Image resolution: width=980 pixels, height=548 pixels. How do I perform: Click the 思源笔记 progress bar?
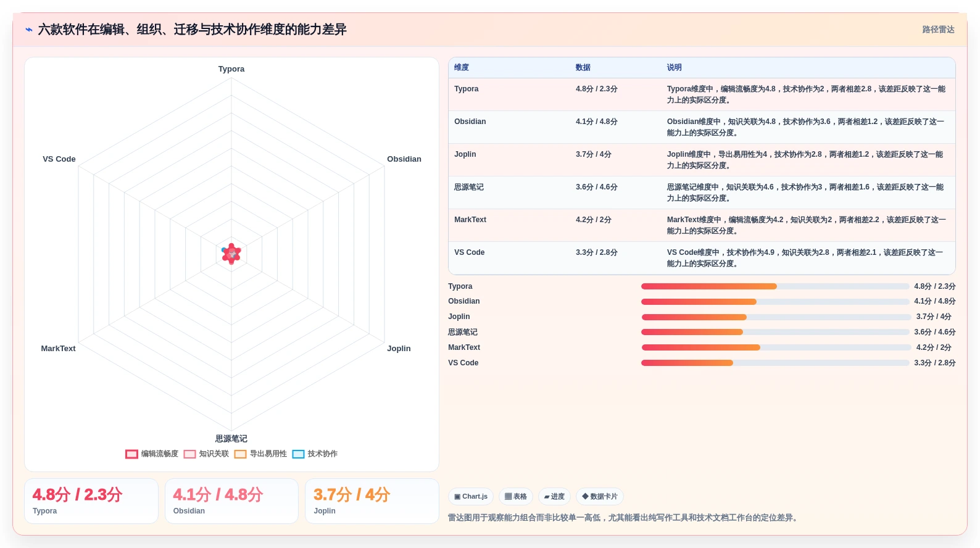(x=775, y=332)
